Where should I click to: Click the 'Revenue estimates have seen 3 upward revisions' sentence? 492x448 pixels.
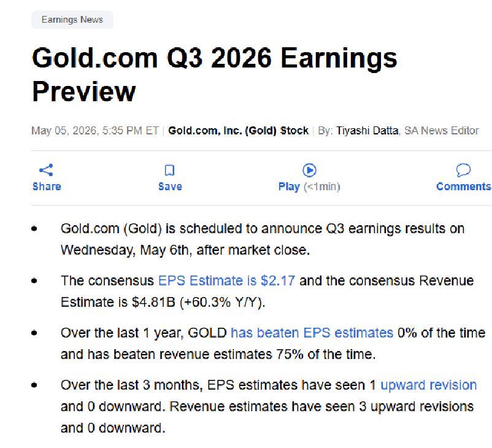pyautogui.click(x=321, y=406)
